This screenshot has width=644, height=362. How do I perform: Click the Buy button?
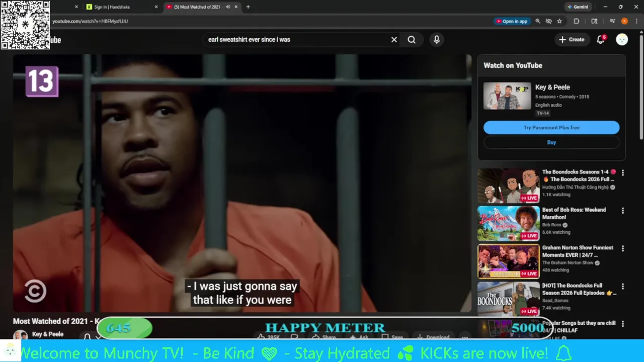click(x=551, y=142)
